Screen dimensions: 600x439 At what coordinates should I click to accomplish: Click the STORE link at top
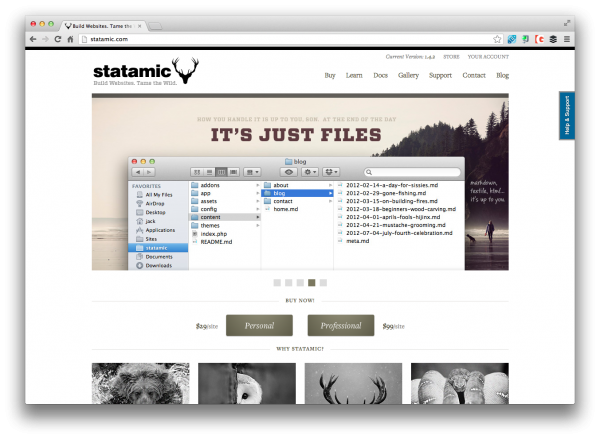click(x=451, y=57)
